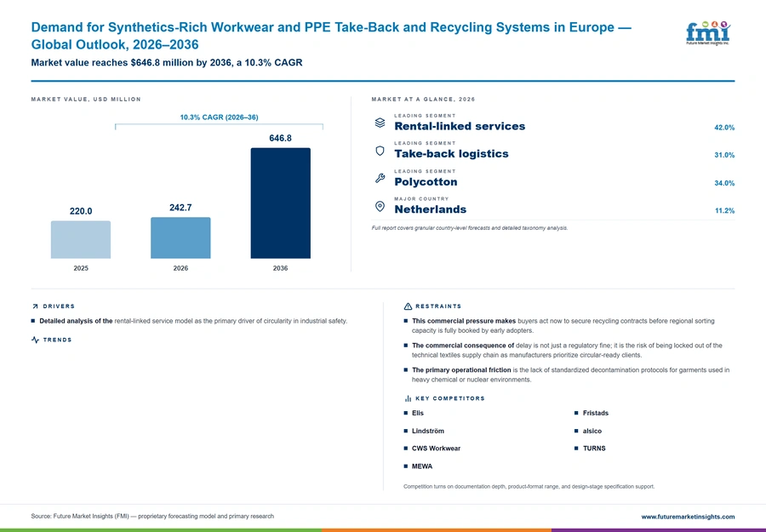Click the location pin icon beside Netherlands
The height and width of the screenshot is (532, 766).
[380, 206]
